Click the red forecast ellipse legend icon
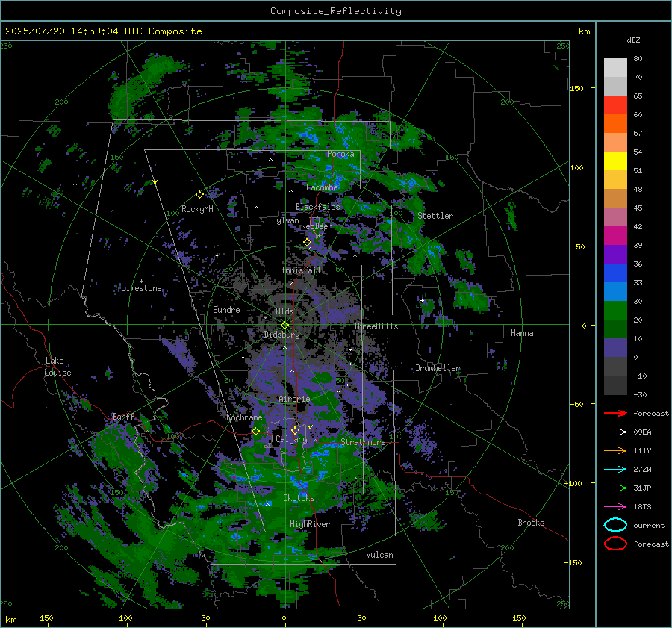672x628 pixels. coord(615,544)
